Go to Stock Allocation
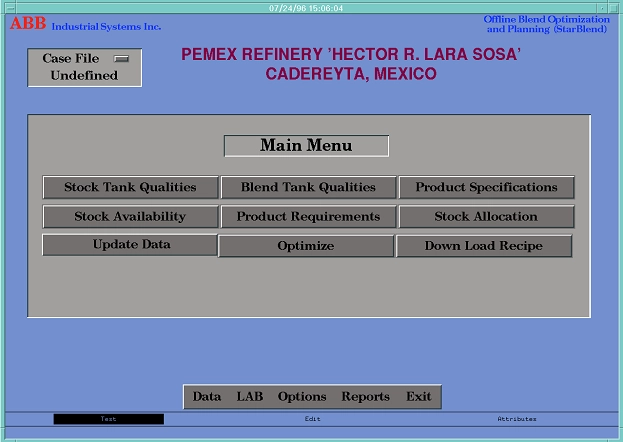623x442 pixels. [x=486, y=217]
